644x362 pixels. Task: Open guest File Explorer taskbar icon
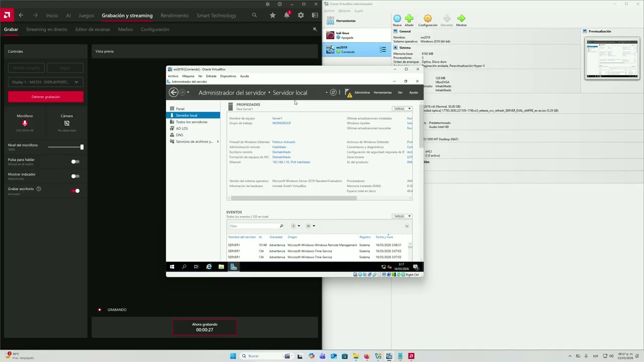coord(221,267)
